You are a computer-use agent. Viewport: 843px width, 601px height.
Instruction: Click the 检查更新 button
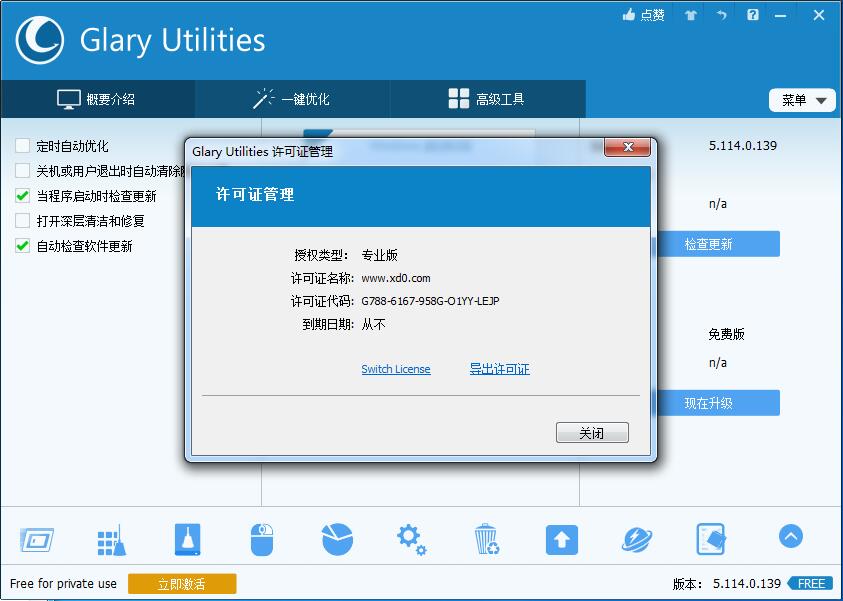[717, 244]
